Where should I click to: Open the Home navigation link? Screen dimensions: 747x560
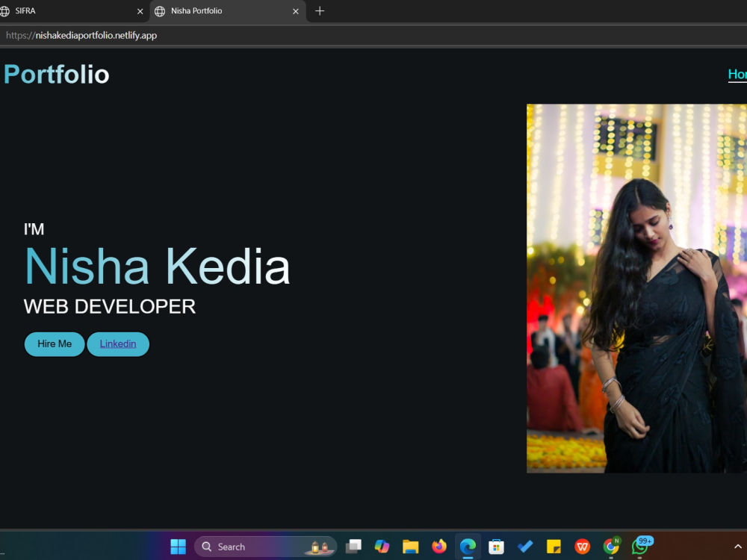[737, 74]
